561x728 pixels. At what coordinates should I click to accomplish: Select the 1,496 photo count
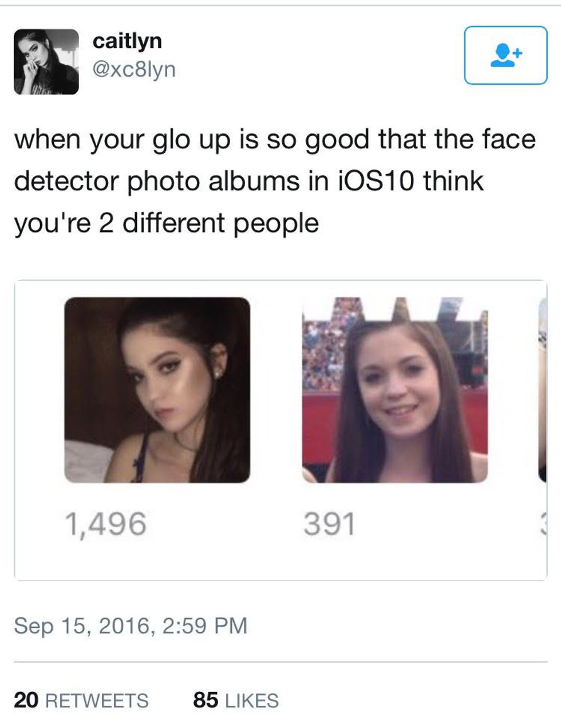[105, 524]
